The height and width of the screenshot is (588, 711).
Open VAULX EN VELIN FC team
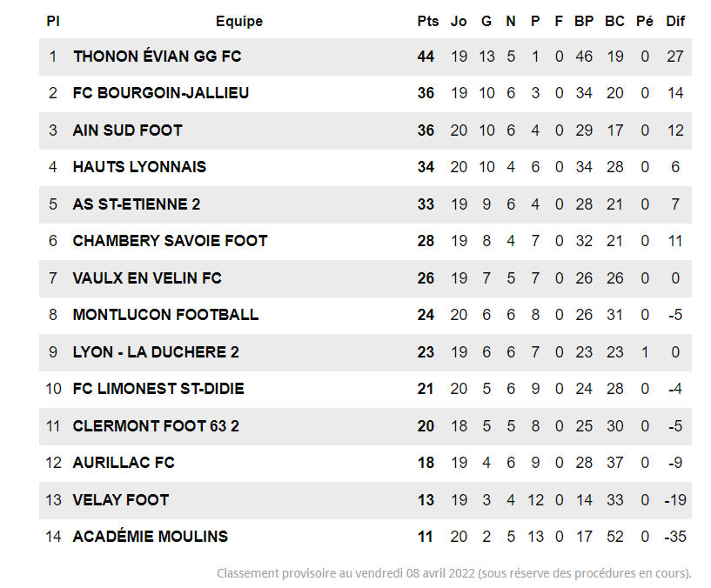pyautogui.click(x=147, y=278)
